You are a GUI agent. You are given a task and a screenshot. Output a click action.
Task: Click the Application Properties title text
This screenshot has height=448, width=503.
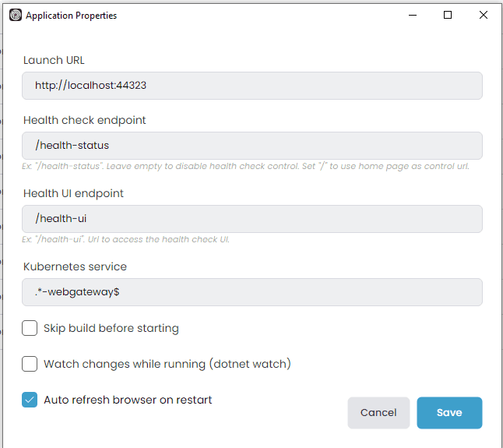71,15
